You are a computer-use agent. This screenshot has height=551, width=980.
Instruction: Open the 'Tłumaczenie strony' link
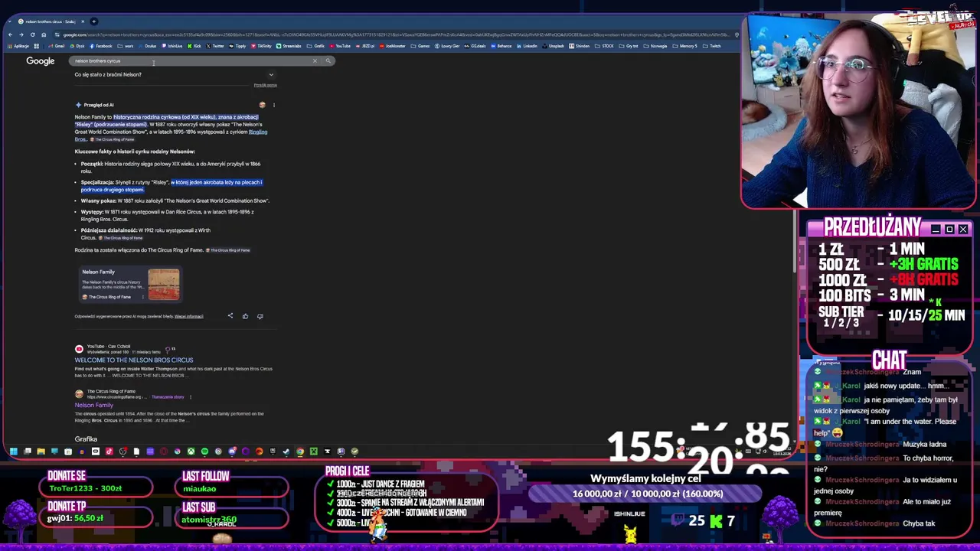pyautogui.click(x=168, y=397)
